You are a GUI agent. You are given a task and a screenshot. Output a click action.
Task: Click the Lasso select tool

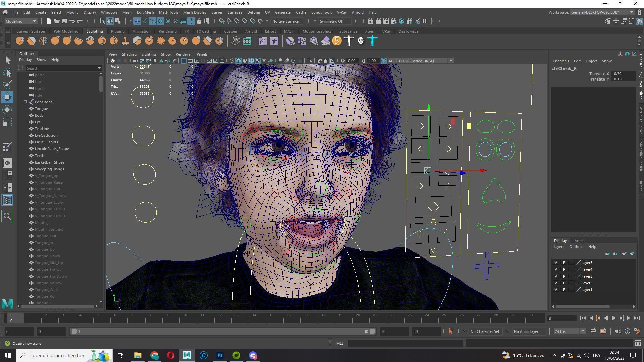point(7,72)
